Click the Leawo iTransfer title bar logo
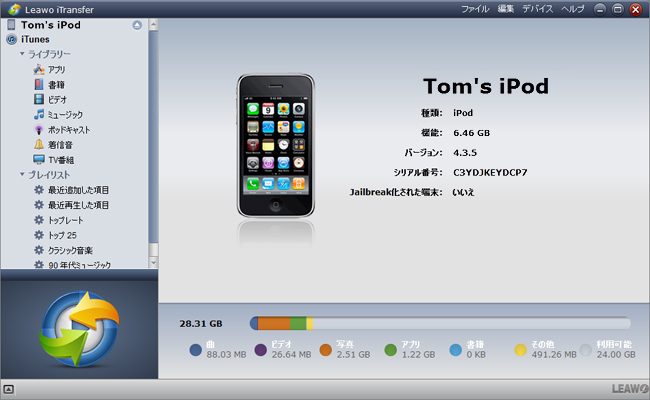Image resolution: width=650 pixels, height=400 pixels. click(14, 9)
